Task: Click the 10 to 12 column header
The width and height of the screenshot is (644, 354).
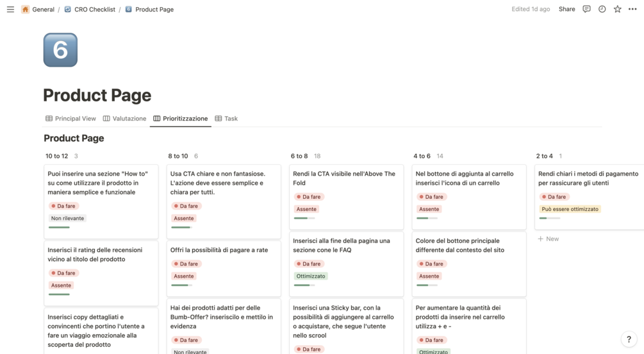Action: coord(56,156)
